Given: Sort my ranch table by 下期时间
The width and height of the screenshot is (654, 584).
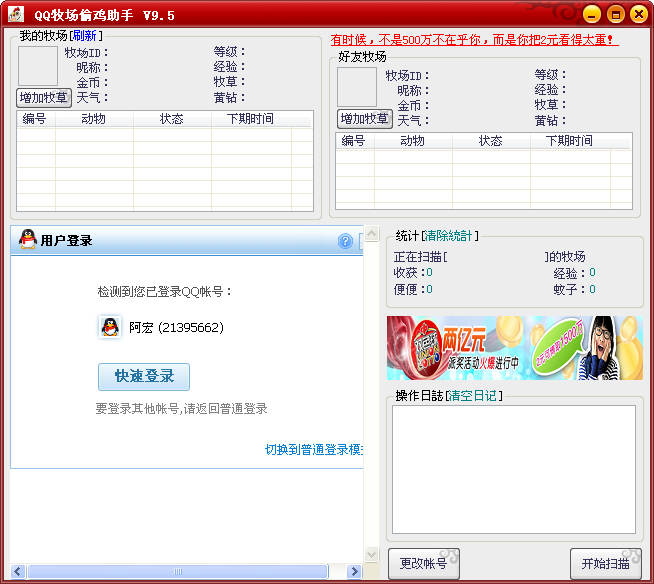Looking at the screenshot, I should click(251, 119).
